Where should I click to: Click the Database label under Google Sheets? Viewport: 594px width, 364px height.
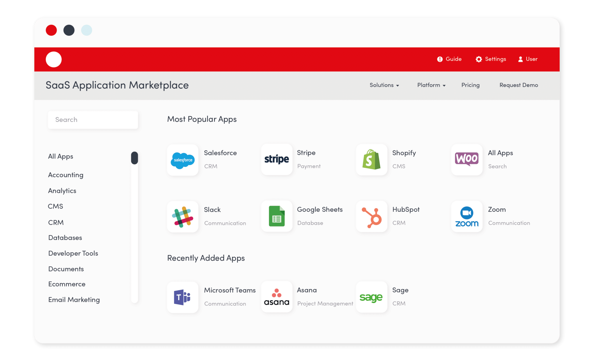click(310, 223)
